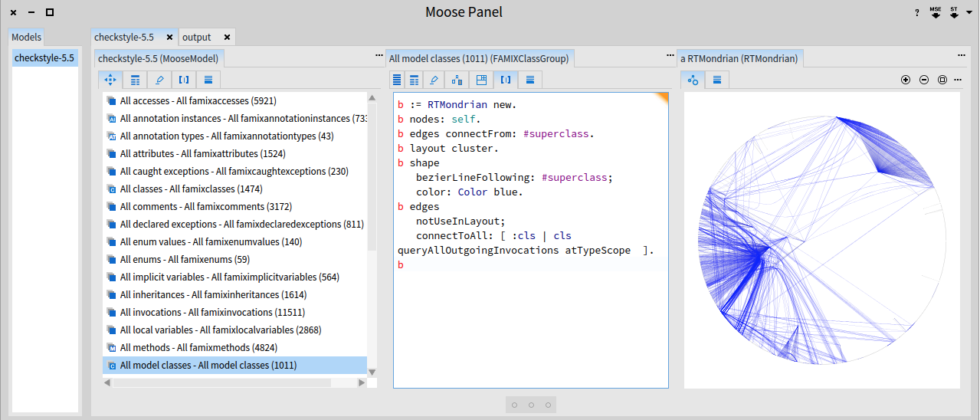
Task: Click the vertical scrollbar down arrow in model list
Action: [x=372, y=372]
